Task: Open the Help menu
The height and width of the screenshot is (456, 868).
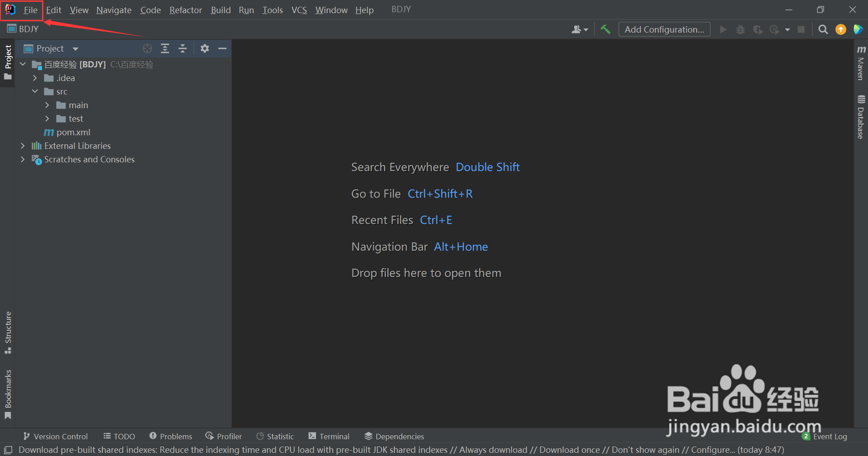Action: pos(364,10)
